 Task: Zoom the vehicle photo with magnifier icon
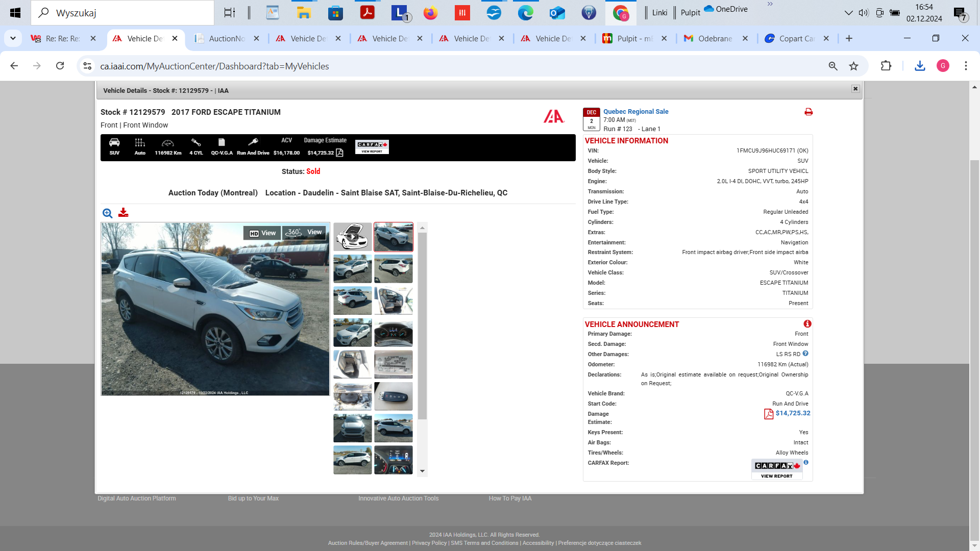107,213
